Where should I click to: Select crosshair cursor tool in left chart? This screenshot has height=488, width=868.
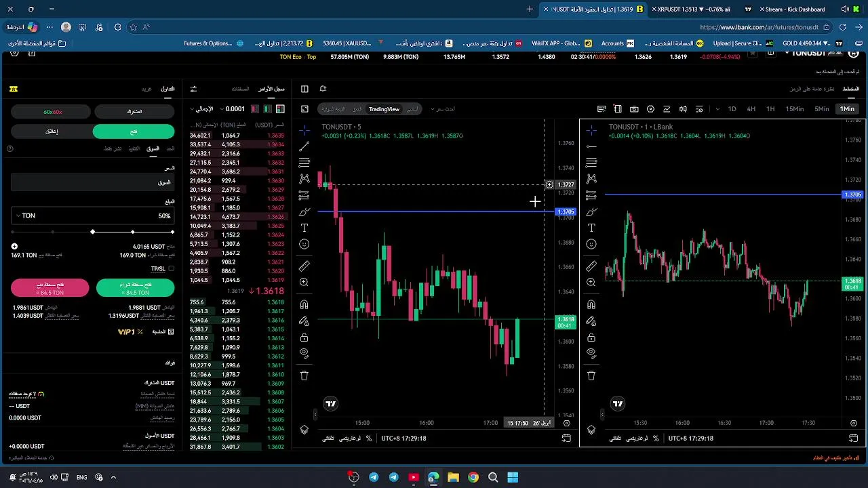tap(304, 129)
